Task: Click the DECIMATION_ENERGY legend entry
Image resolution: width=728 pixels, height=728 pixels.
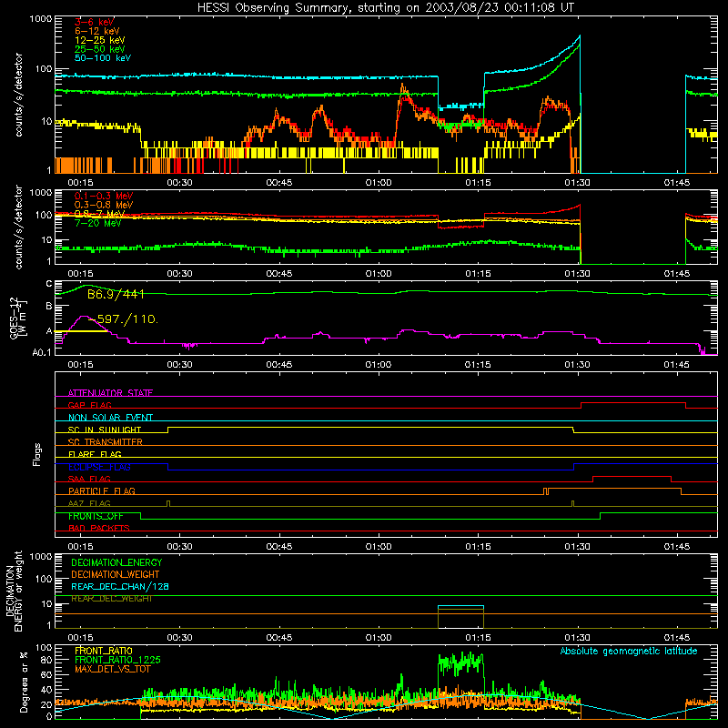Action: tap(116, 562)
